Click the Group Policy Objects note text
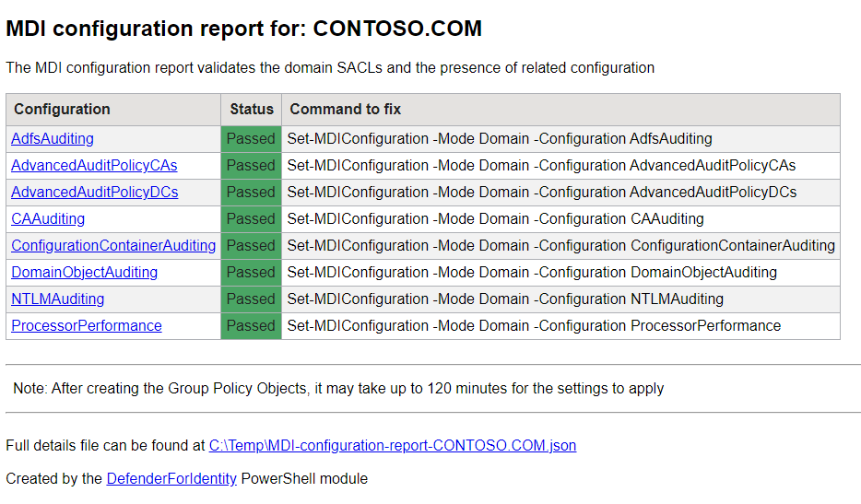The height and width of the screenshot is (504, 861). point(338,389)
